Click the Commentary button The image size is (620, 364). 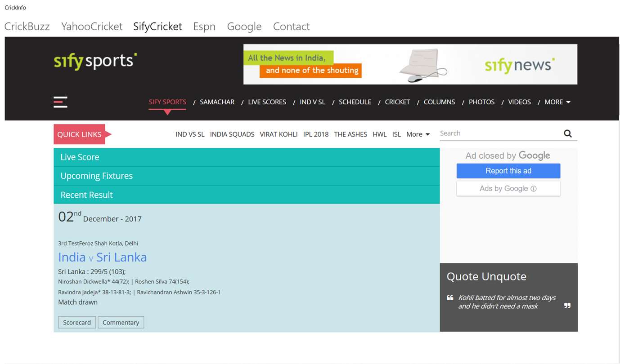click(121, 323)
